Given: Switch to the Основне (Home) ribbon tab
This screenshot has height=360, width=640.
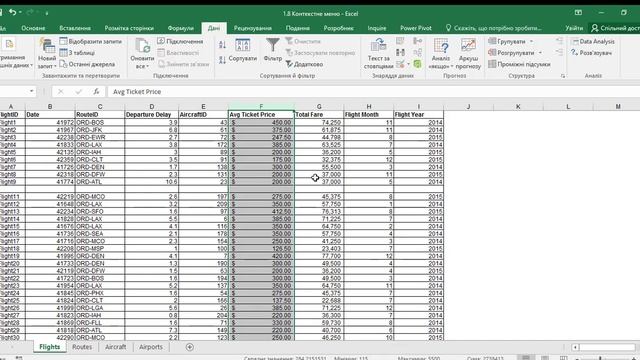Looking at the screenshot, I should (33, 28).
